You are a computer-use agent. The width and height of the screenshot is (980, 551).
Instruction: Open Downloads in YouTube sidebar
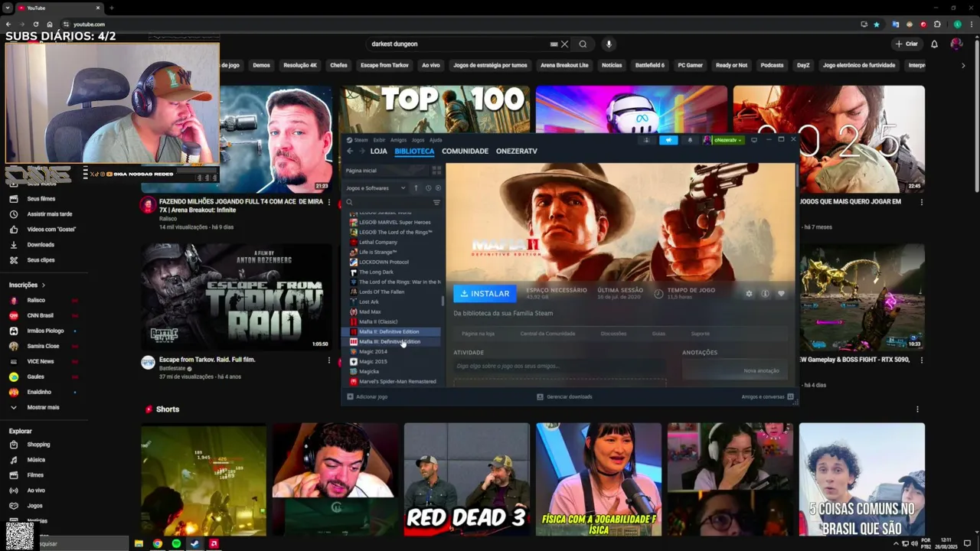pyautogui.click(x=41, y=244)
